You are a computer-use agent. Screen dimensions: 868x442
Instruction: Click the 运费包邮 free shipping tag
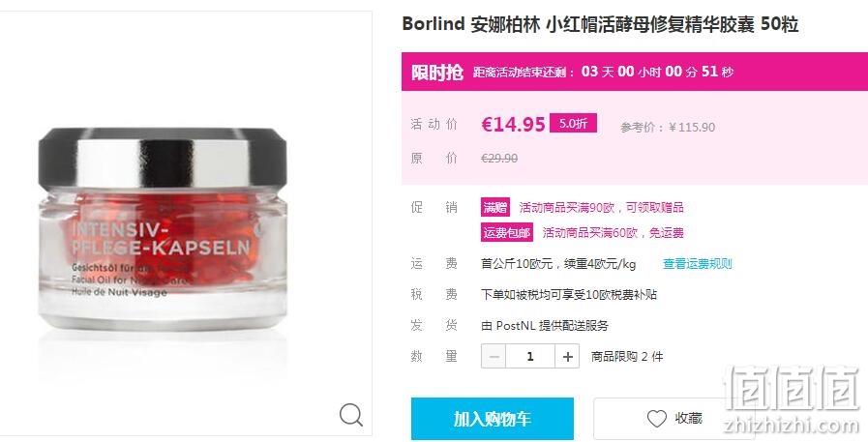(x=507, y=232)
